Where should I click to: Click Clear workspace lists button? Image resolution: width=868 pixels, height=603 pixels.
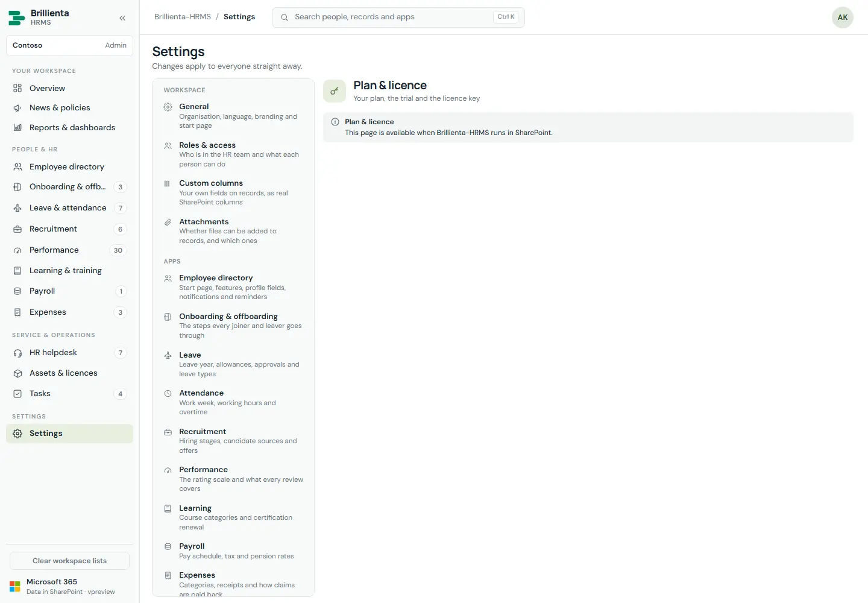(x=69, y=561)
